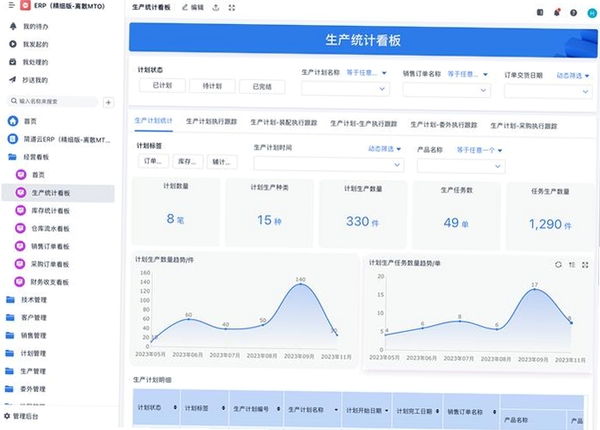Viewport: 600px width, 430px height.
Task: Click the sort icon on 任务数量趋势 chart
Action: [572, 265]
